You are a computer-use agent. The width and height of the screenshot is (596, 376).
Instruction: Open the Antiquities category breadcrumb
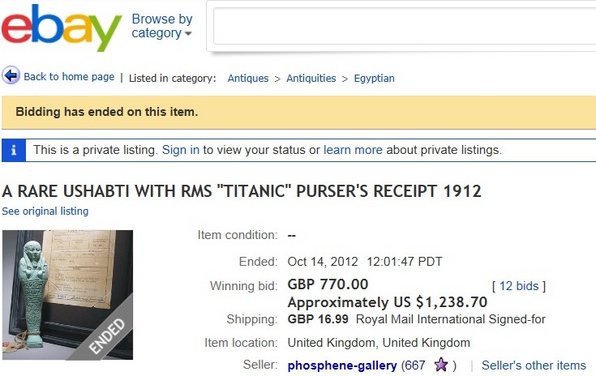pyautogui.click(x=311, y=78)
